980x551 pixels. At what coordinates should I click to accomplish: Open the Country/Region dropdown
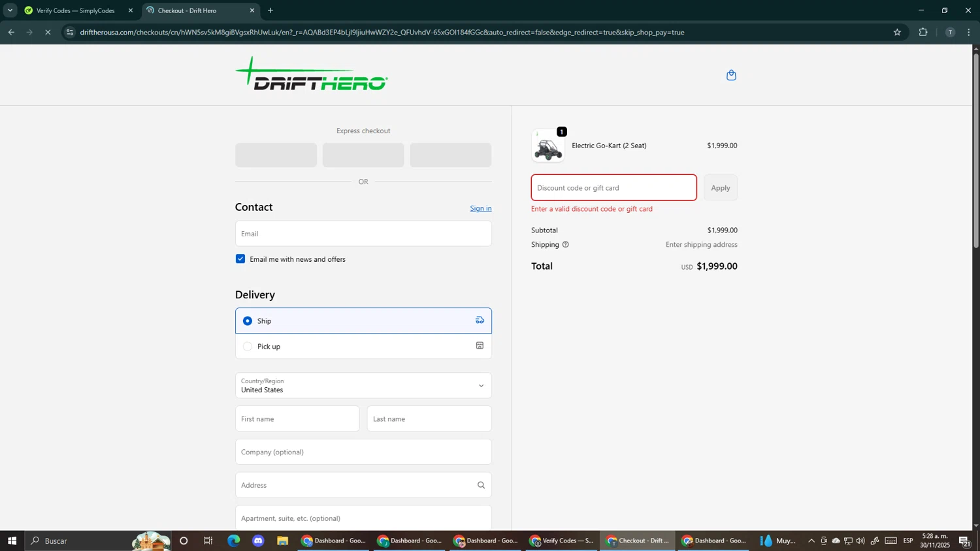coord(363,385)
